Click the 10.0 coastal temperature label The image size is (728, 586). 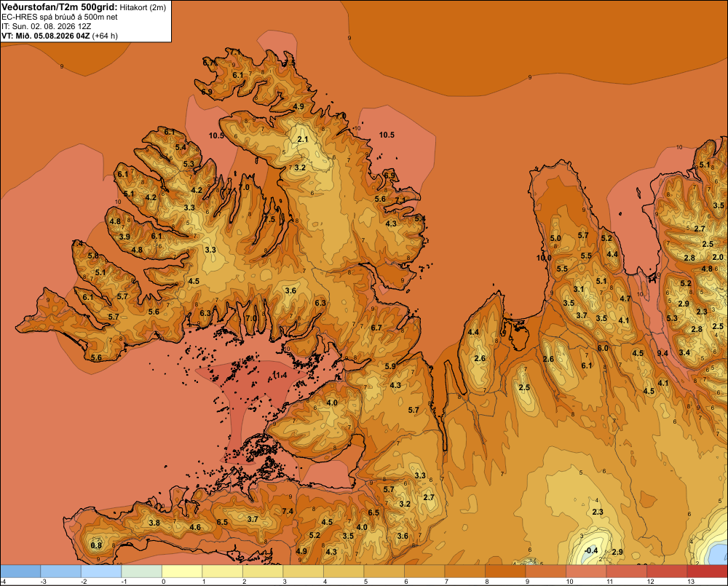click(x=544, y=258)
